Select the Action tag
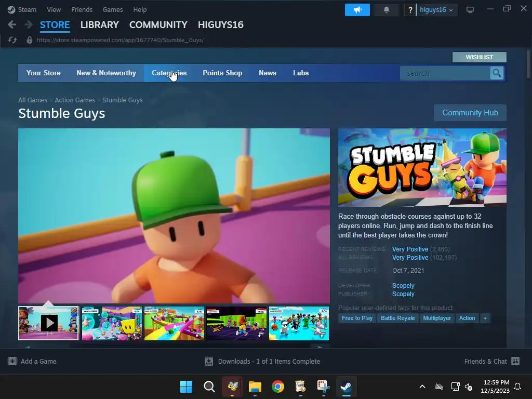532x399 pixels. 467,318
